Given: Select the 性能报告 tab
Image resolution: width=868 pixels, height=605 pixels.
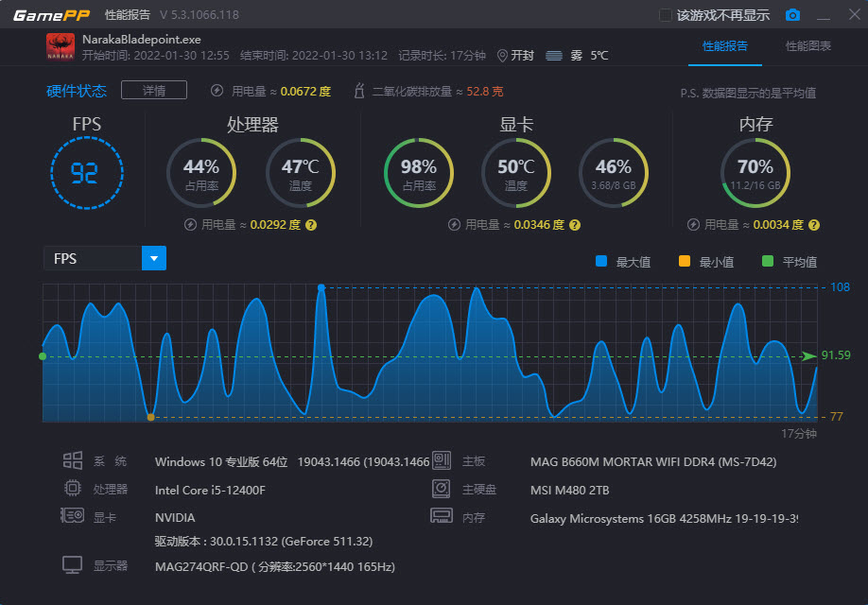Looking at the screenshot, I should 724,44.
